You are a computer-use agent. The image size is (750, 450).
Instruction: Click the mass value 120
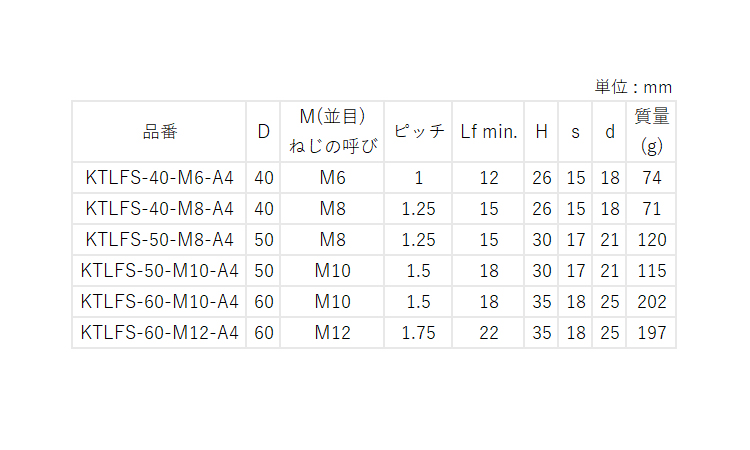(x=652, y=240)
